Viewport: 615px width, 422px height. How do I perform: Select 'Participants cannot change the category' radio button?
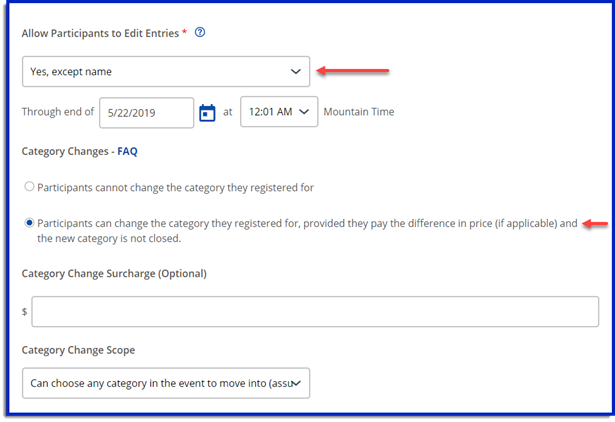pyautogui.click(x=29, y=187)
